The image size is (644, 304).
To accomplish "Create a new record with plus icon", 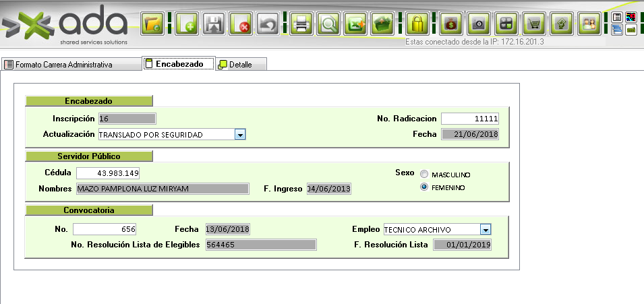I will 187,24.
